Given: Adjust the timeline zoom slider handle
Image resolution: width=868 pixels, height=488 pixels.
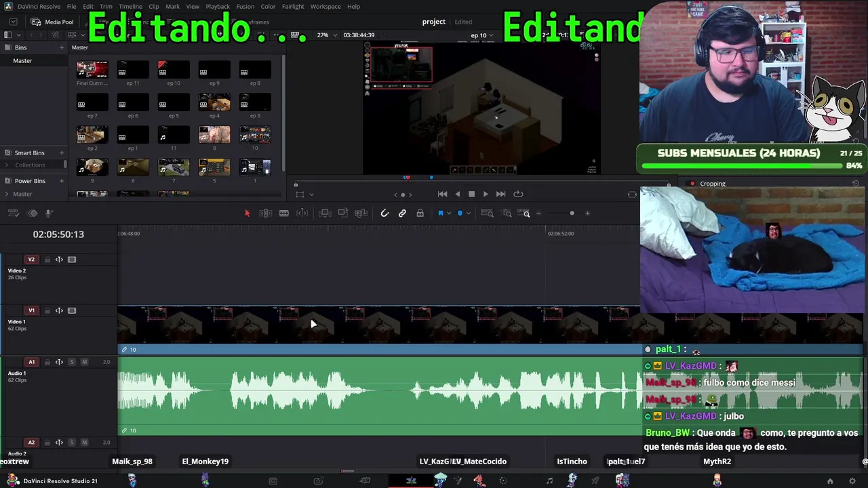Looking at the screenshot, I should (x=572, y=213).
